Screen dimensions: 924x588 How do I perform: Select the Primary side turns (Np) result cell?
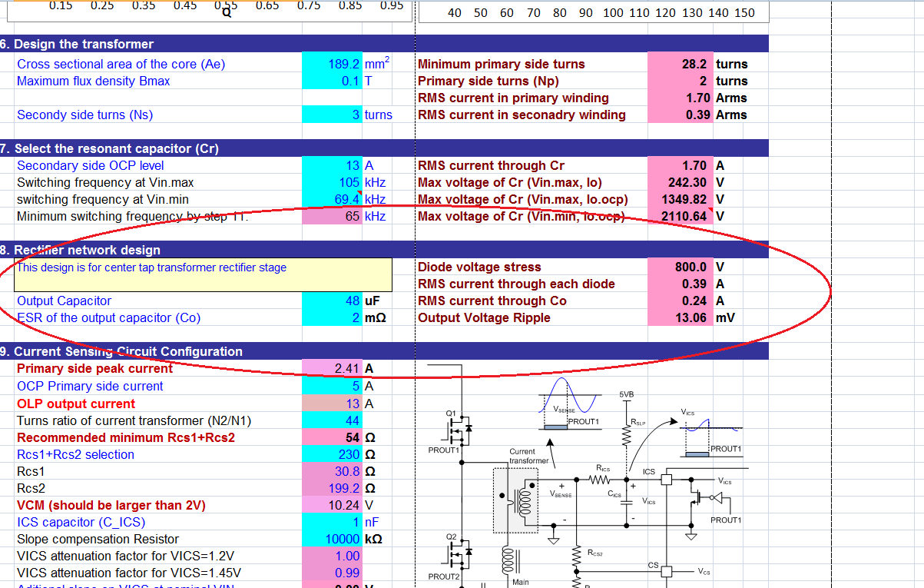681,81
